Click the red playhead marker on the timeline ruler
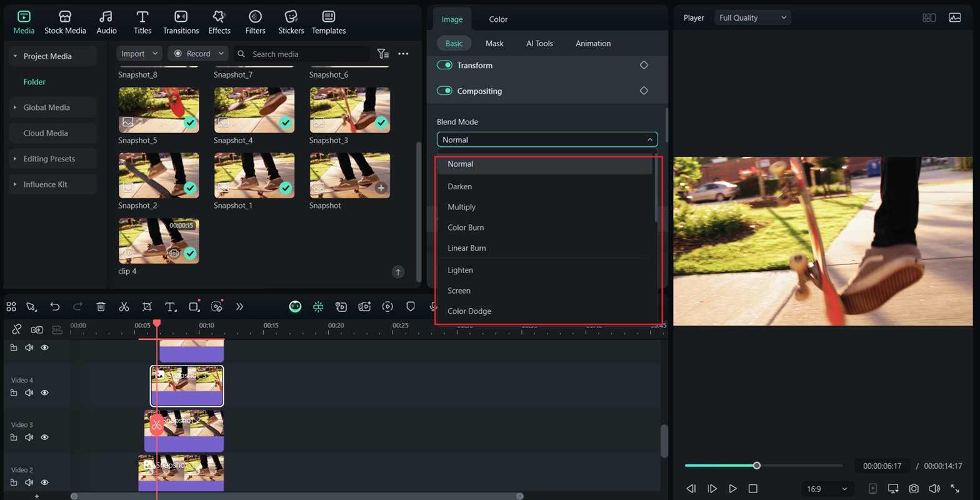 click(157, 323)
